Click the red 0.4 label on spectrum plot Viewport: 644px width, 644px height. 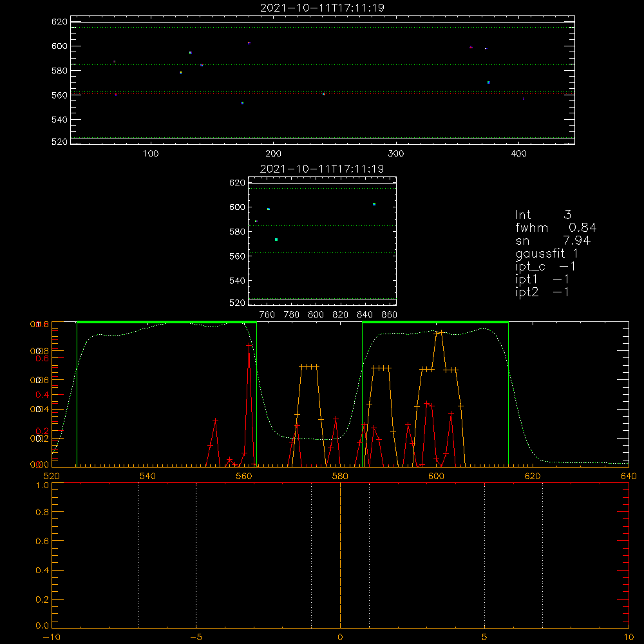tap(43, 395)
